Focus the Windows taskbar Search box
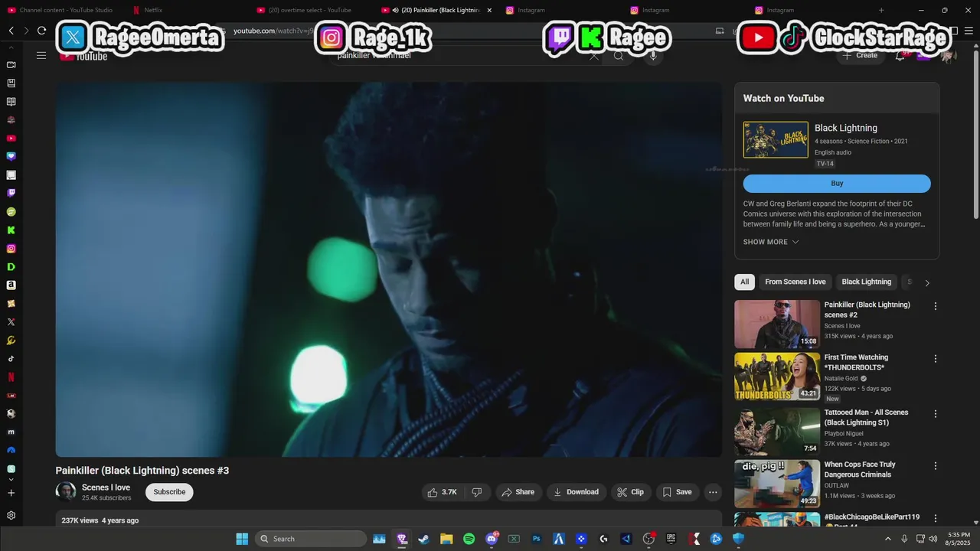 311,539
